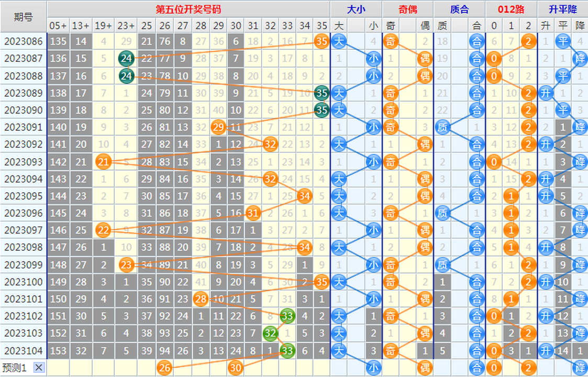The width and height of the screenshot is (588, 377).
Task: Click orange ball 31 in row 2023096
Action: [253, 214]
